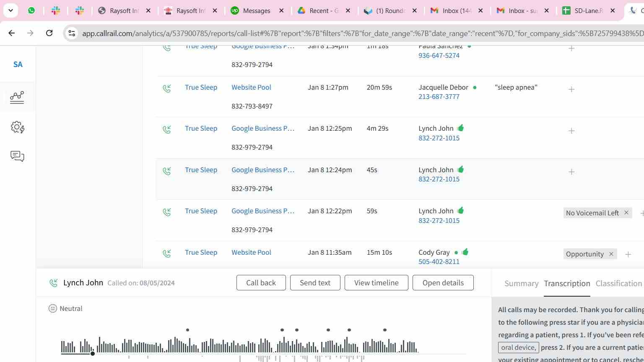This screenshot has width=644, height=362.
Task: Click the call icon beside Lynch John header
Action: click(53, 283)
